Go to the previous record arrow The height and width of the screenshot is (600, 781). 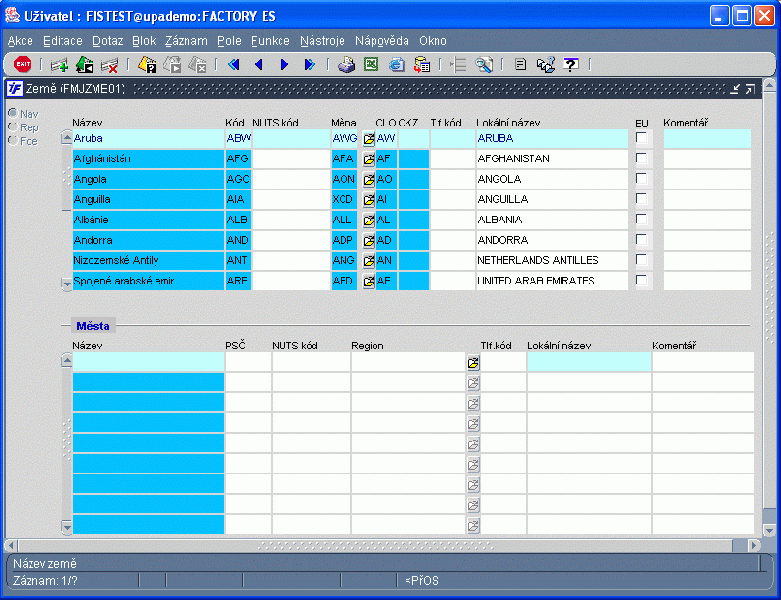coord(258,64)
